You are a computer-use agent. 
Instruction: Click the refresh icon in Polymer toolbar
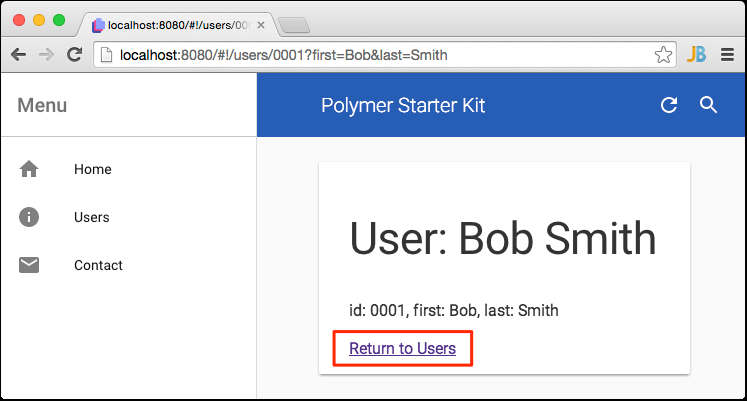pyautogui.click(x=669, y=105)
